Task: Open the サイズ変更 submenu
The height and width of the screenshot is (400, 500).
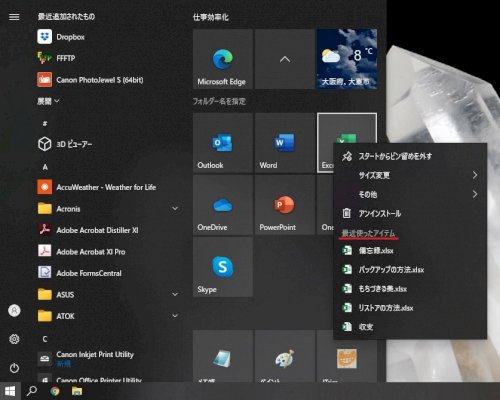Action: click(410, 175)
